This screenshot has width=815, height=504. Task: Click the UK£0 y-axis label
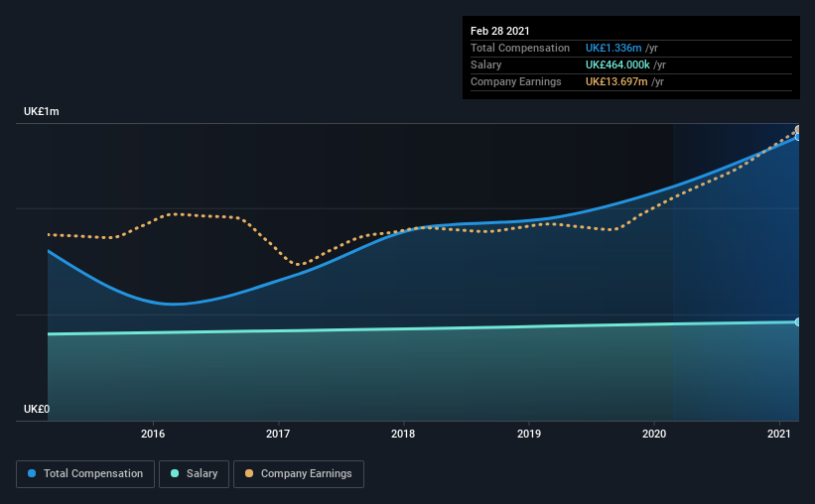[37, 409]
